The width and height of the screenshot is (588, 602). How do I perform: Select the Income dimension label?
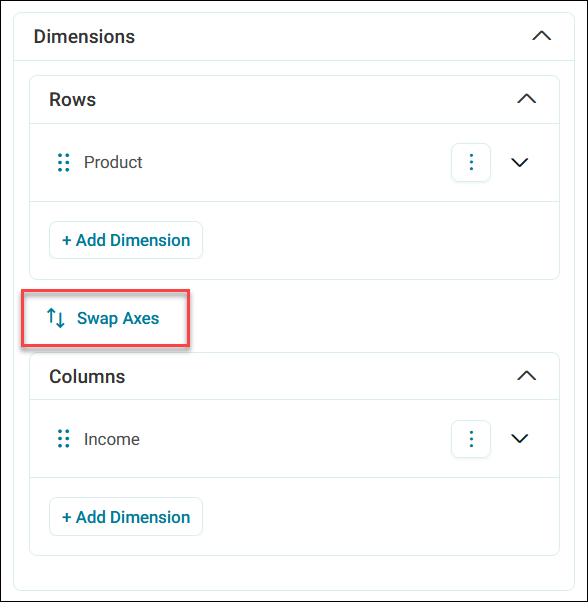pos(112,439)
